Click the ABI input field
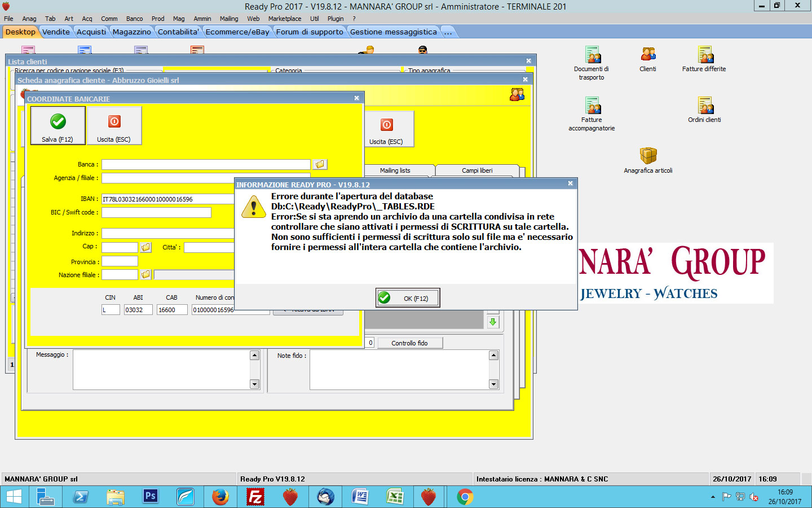 click(x=138, y=310)
